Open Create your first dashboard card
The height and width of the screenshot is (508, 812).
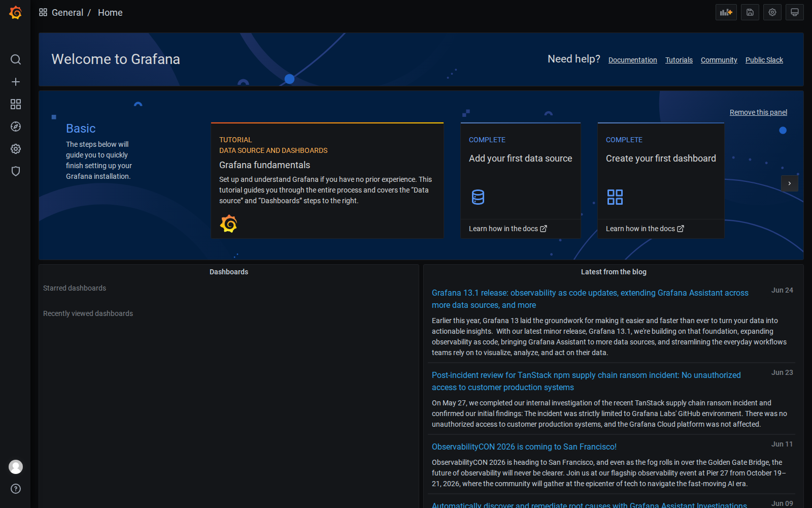pos(661,180)
